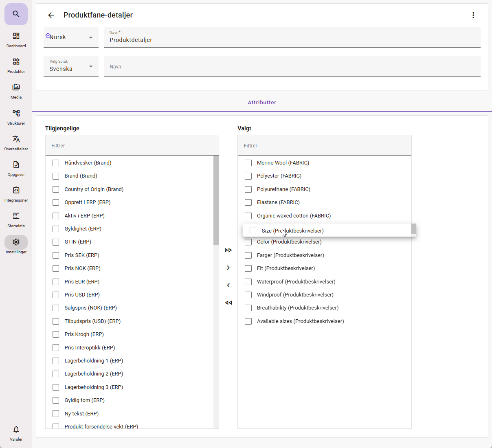Switch to the Attributter tab
Viewport: 492px width, 448px height.
click(x=262, y=103)
